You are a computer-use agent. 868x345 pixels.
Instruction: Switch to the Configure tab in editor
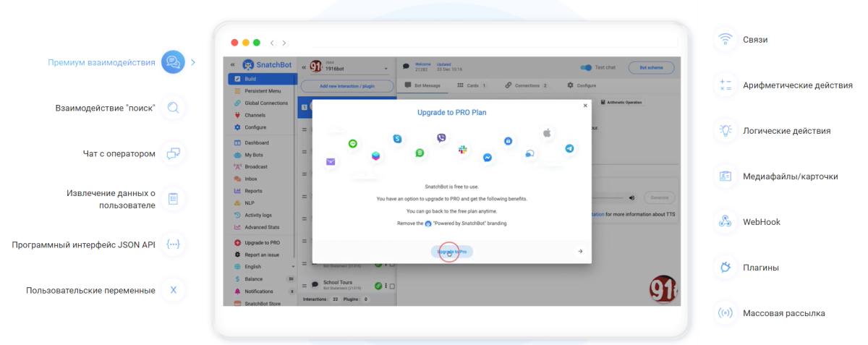582,85
